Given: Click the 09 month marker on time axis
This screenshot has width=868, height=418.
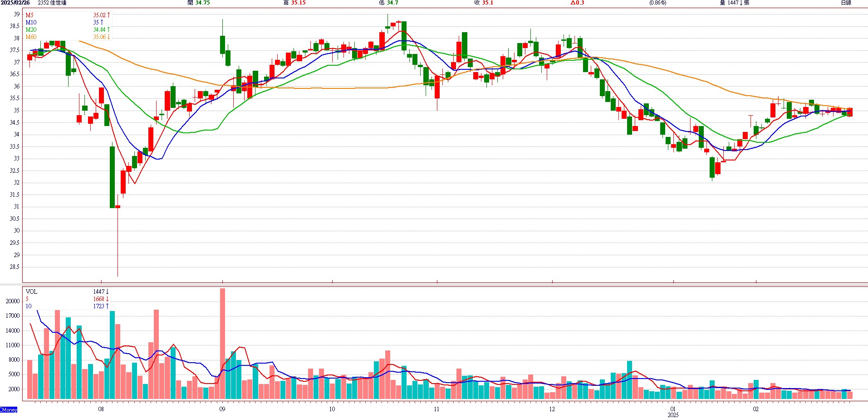Looking at the screenshot, I should click(x=222, y=409).
